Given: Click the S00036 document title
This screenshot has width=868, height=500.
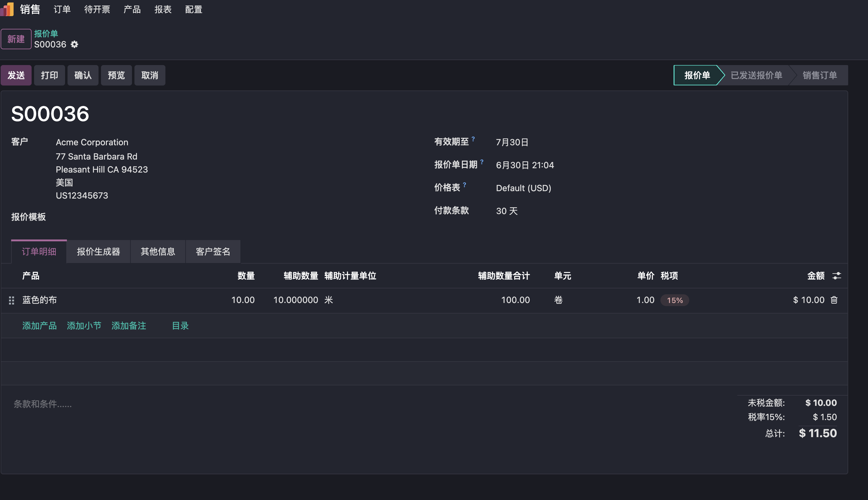Looking at the screenshot, I should (50, 114).
